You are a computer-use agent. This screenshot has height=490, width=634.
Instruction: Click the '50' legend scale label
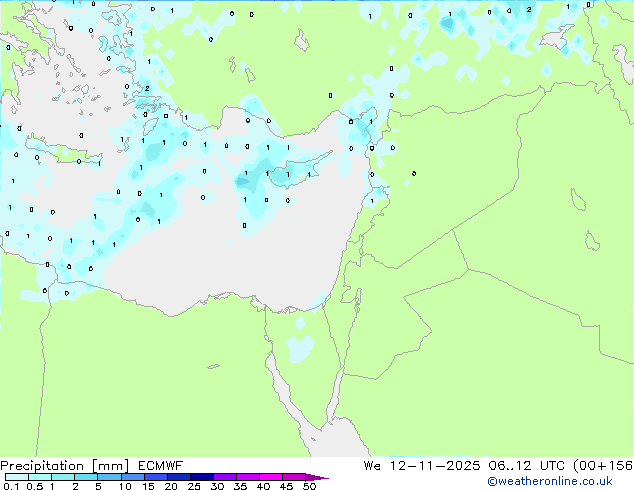pyautogui.click(x=309, y=486)
